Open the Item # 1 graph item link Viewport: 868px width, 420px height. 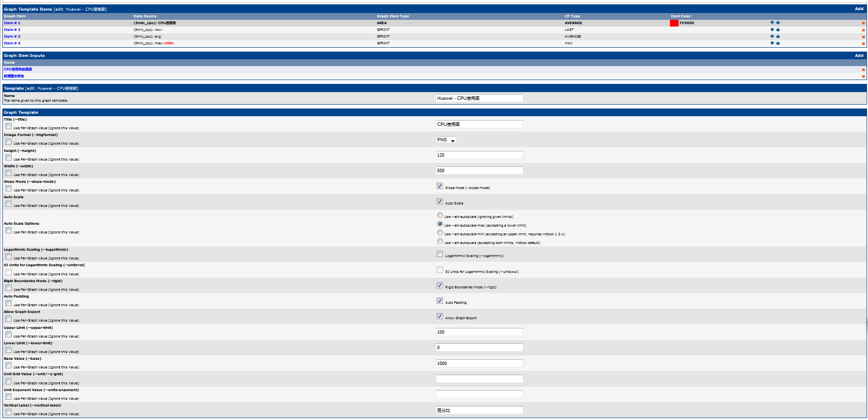click(x=12, y=23)
